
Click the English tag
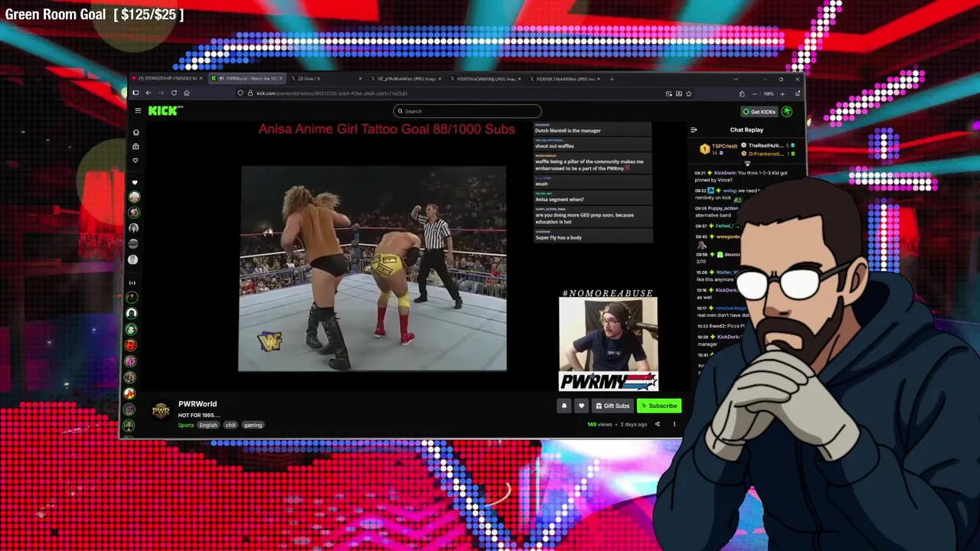coord(208,425)
